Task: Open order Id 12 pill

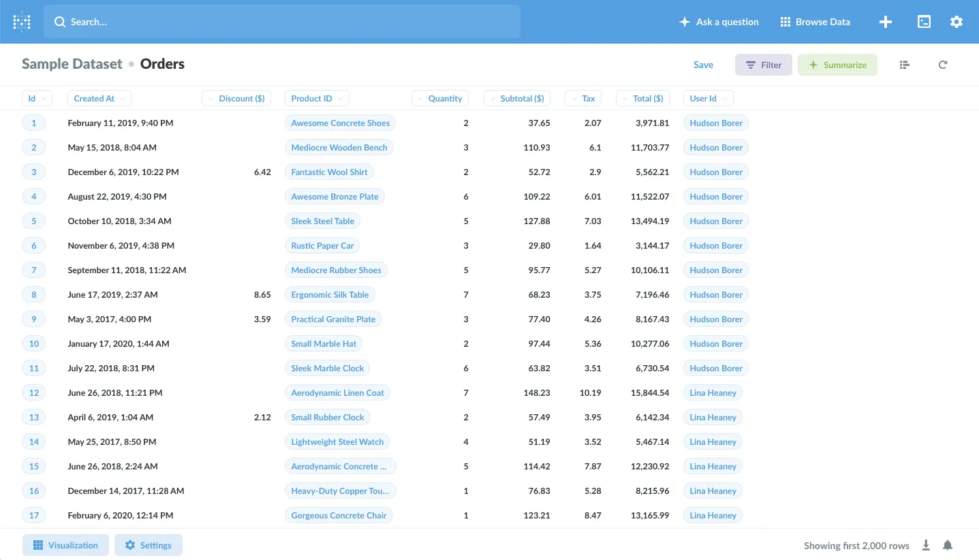Action: coord(33,392)
